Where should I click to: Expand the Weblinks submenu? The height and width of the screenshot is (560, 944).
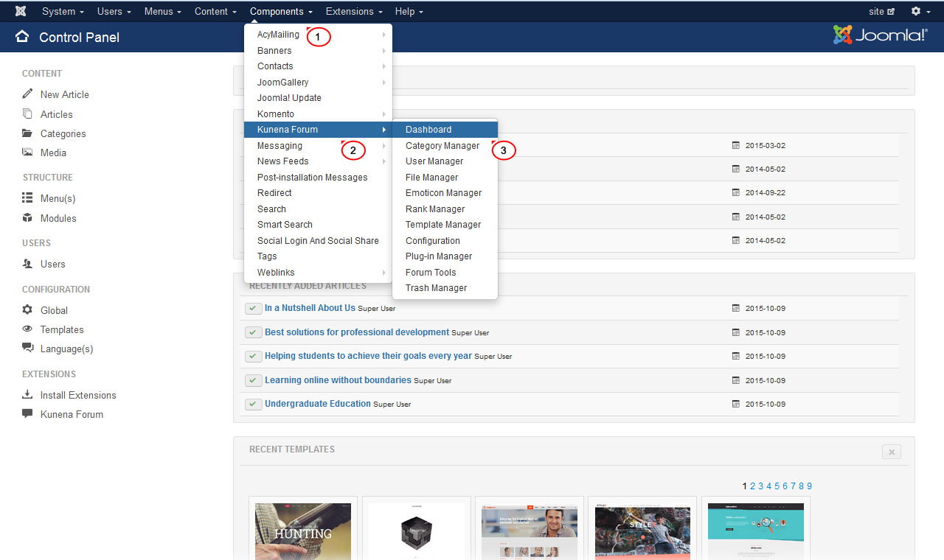click(318, 273)
